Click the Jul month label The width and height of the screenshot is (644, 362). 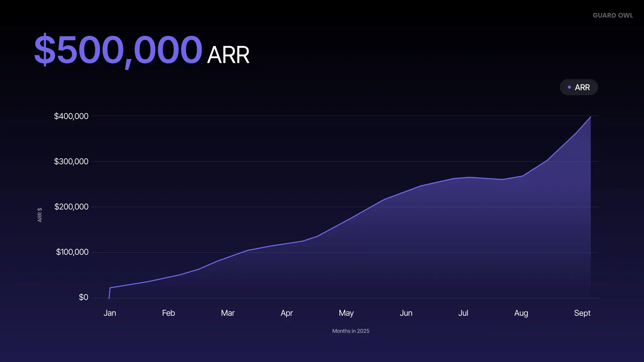coord(463,313)
